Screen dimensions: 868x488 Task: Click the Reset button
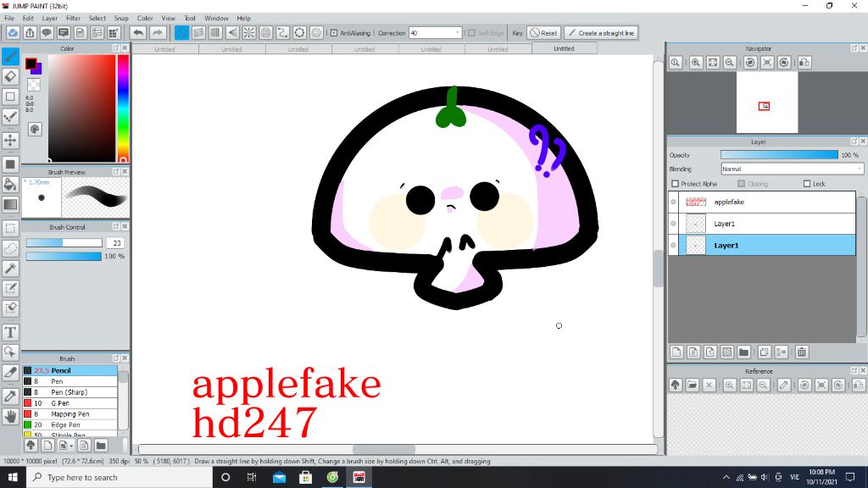pos(543,33)
